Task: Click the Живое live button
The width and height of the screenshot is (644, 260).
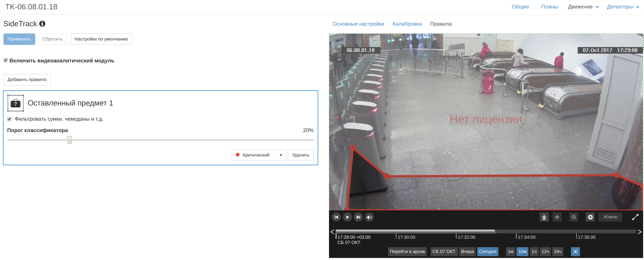Action: pos(610,217)
